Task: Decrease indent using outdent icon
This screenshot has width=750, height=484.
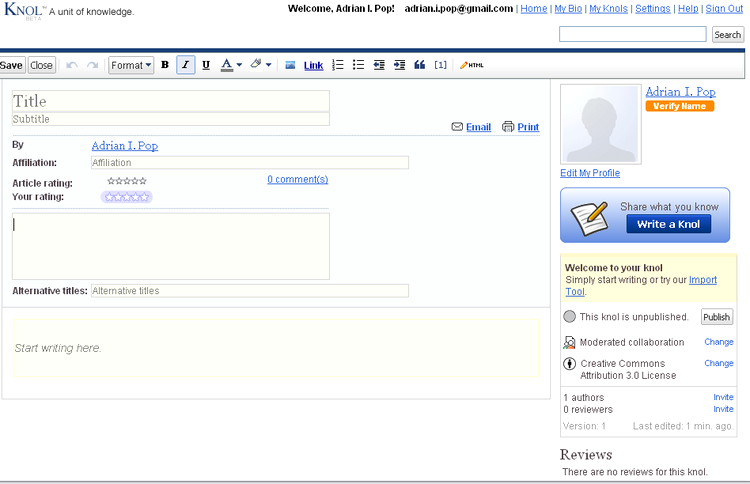Action: click(x=379, y=65)
